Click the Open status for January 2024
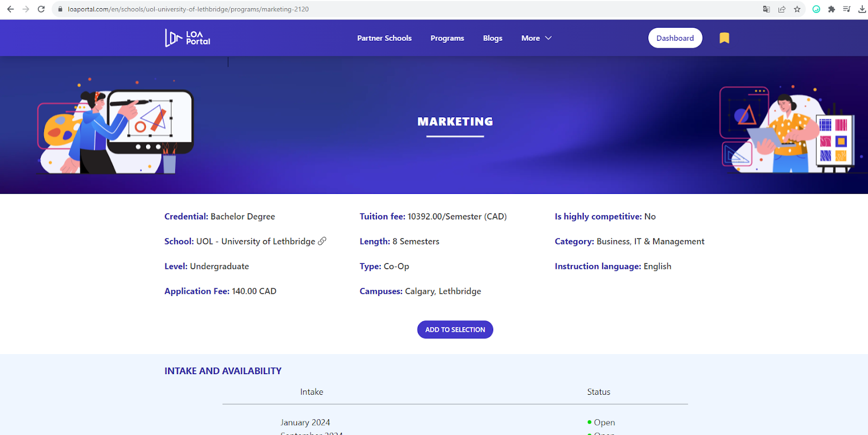868x435 pixels. 601,422
